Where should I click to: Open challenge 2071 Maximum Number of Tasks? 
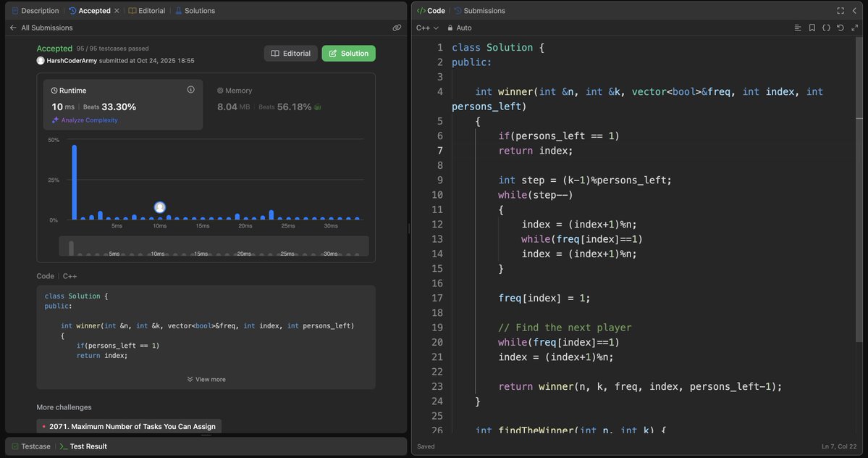(129, 426)
